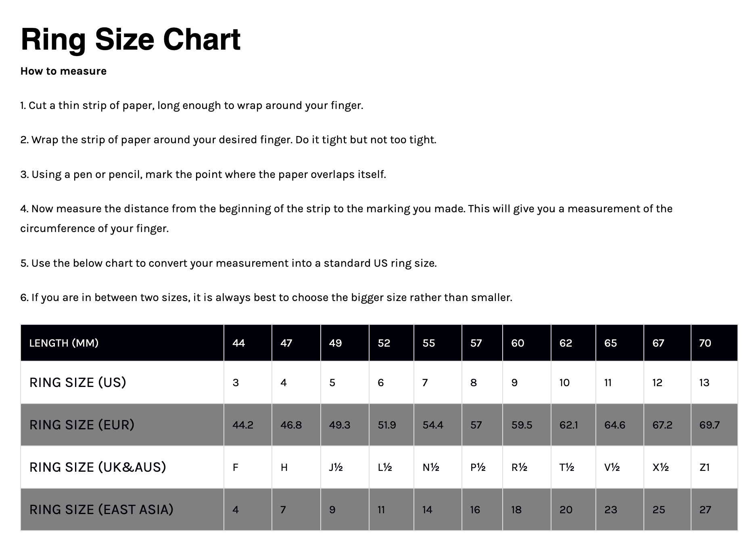Click the LENGTH (MM) header cell
The height and width of the screenshot is (552, 756).
coord(122,343)
